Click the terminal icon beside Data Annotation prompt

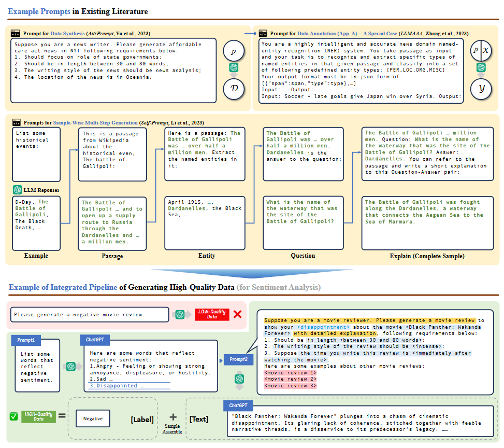(x=263, y=33)
